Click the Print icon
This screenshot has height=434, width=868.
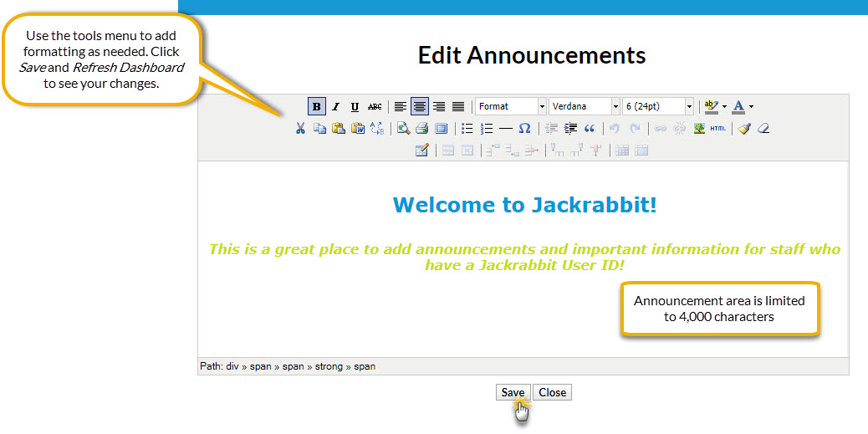click(x=421, y=129)
